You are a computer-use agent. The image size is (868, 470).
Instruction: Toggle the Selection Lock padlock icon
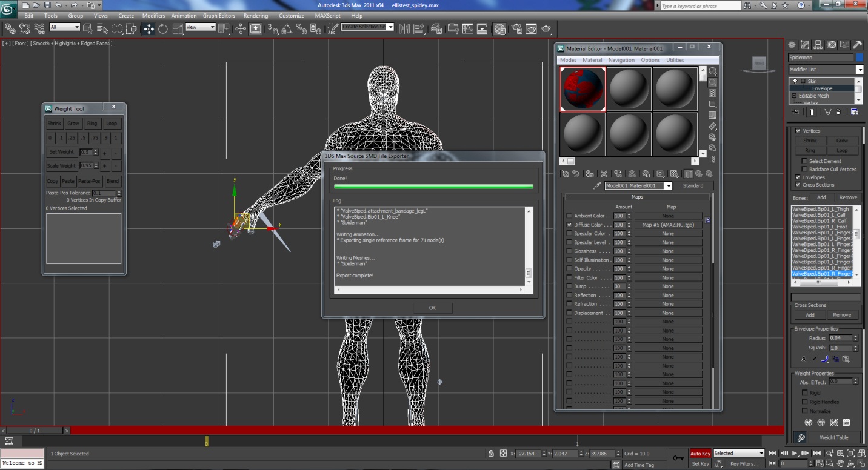(492, 454)
